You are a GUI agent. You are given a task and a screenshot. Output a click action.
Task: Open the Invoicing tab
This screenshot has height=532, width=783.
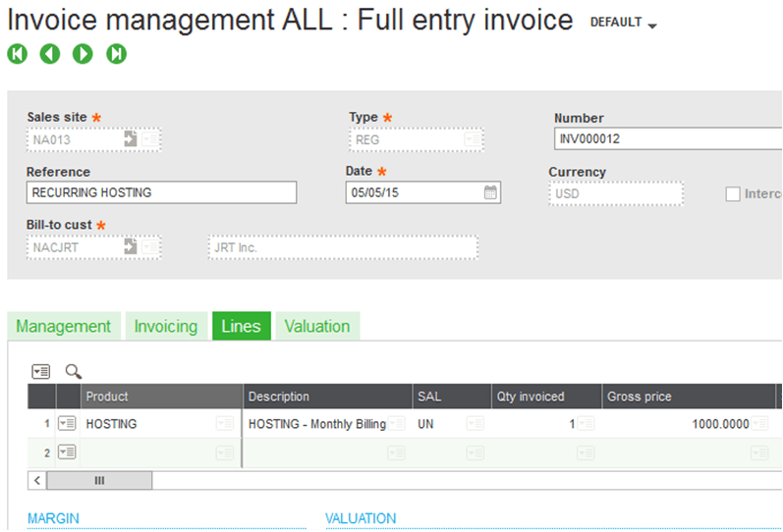click(x=165, y=327)
